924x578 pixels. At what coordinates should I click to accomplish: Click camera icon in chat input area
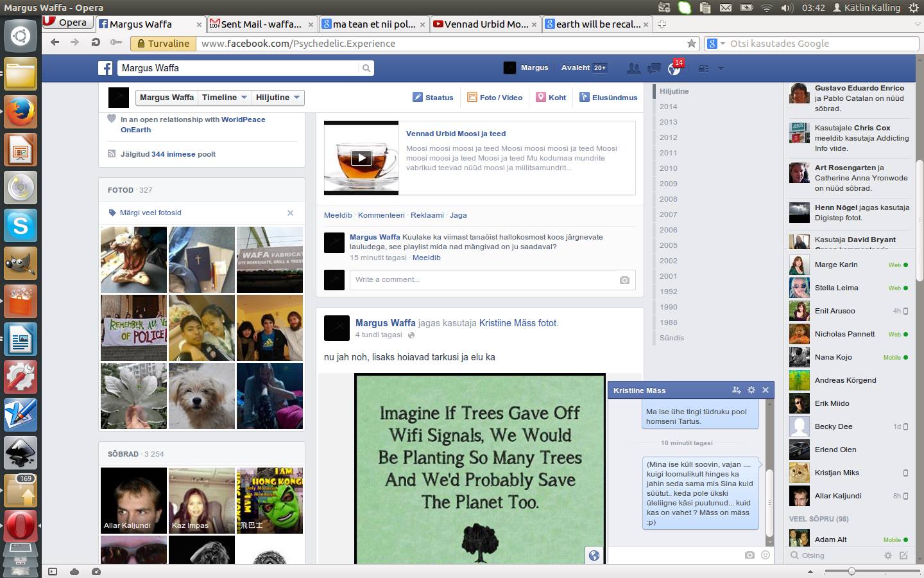click(749, 555)
